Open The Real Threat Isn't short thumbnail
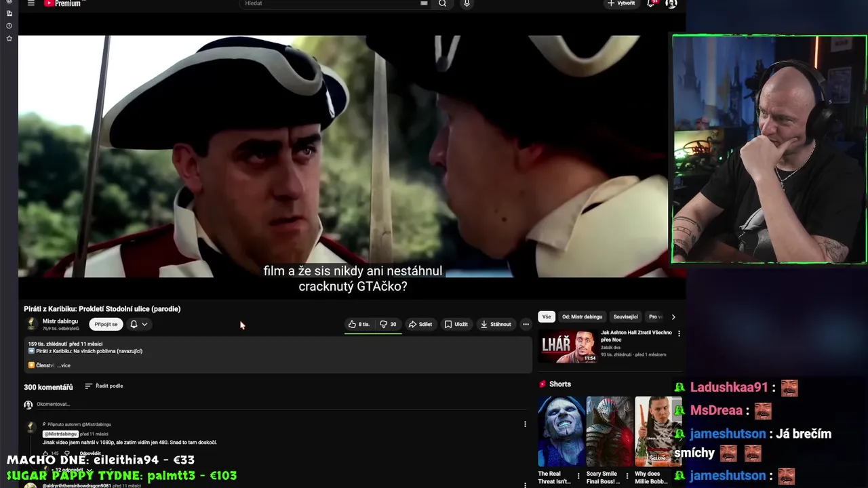Viewport: 868px width, 488px height. (x=561, y=432)
